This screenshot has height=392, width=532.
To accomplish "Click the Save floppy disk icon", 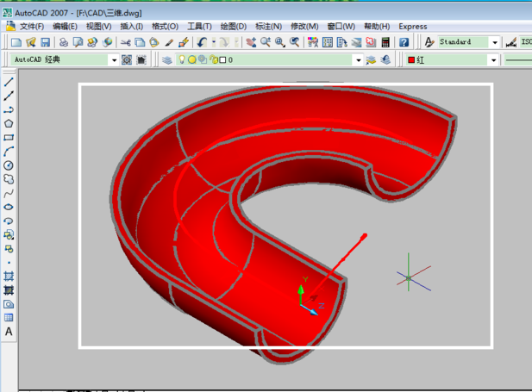I will (x=45, y=42).
